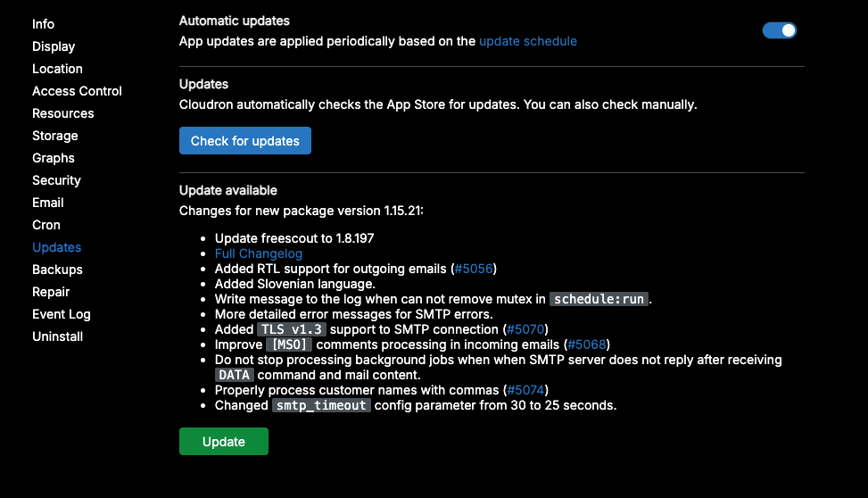This screenshot has width=868, height=498.
Task: Open issue #5056 link
Action: click(x=473, y=269)
